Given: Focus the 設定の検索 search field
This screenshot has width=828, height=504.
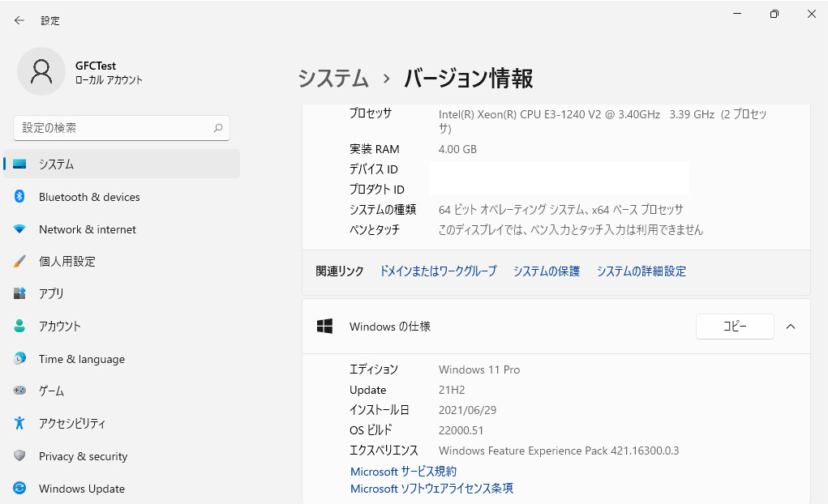Looking at the screenshot, I should coord(122,128).
